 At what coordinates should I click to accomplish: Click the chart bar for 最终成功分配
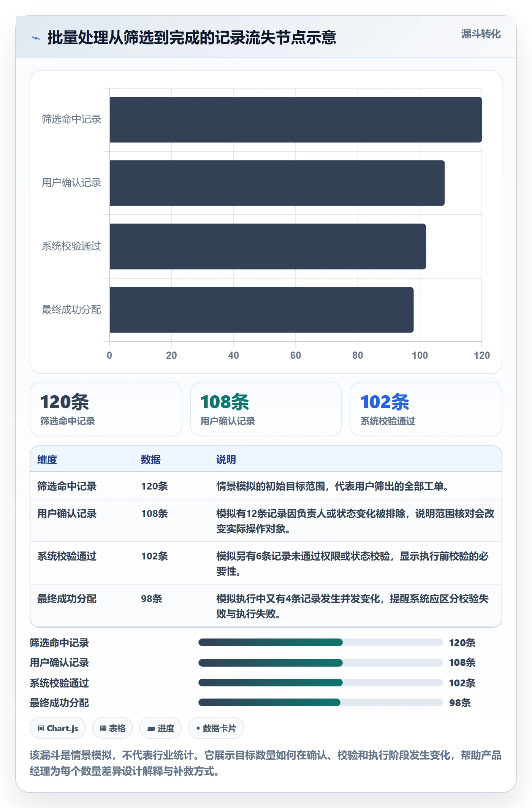[x=261, y=310]
